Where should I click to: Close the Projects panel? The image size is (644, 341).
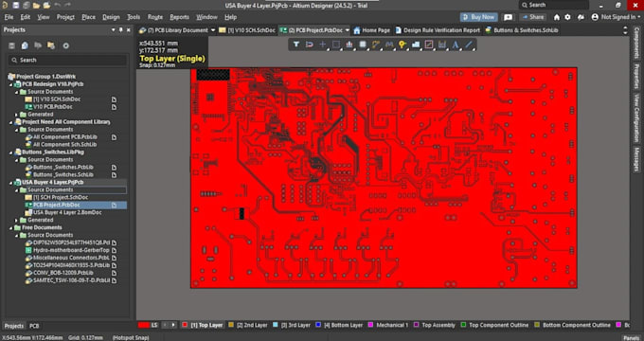129,30
